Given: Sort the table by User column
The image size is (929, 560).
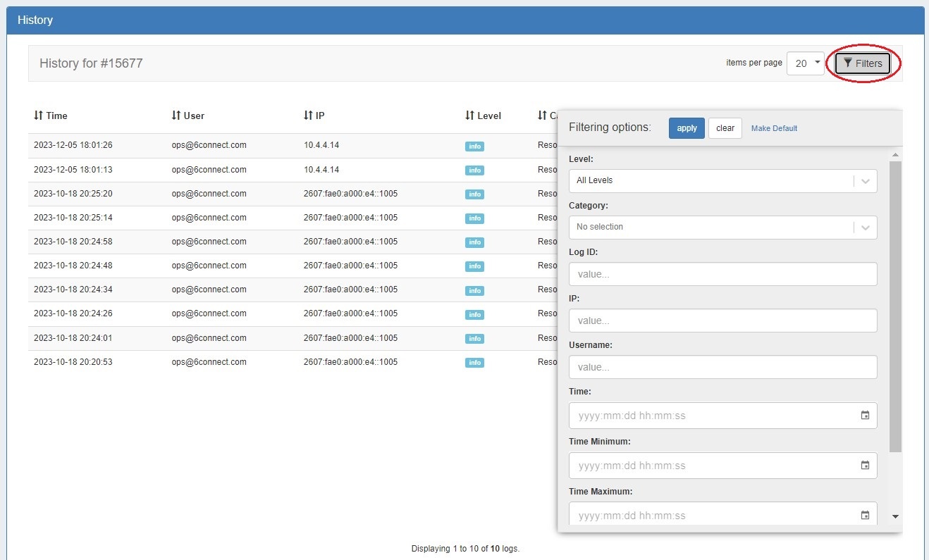Looking at the screenshot, I should click(x=187, y=116).
